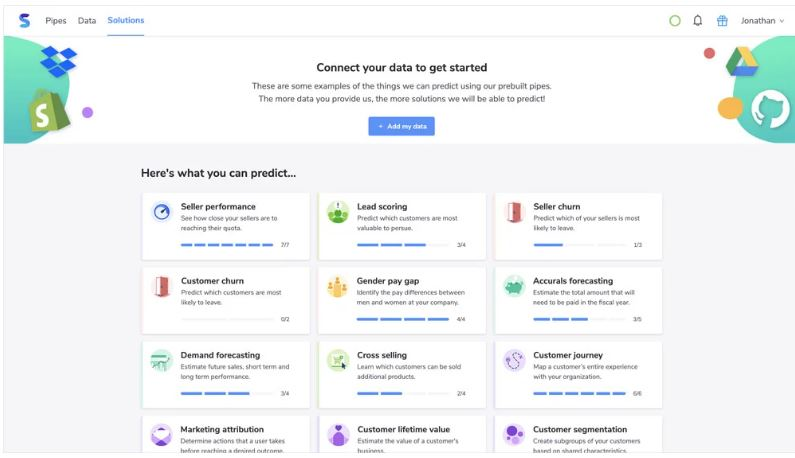Viewport: 795px width, 458px height.
Task: Click 'Predict which customers are most likely to leave.'
Action: tap(231, 297)
